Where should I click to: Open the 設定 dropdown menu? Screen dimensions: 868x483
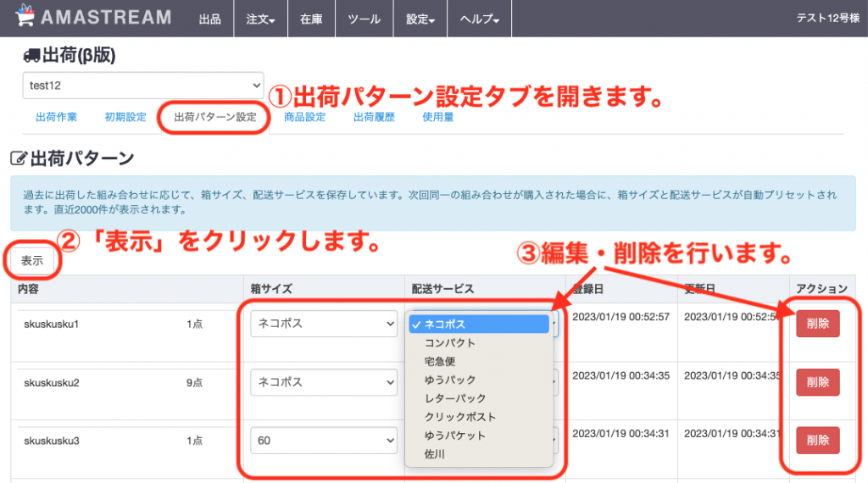click(x=420, y=19)
